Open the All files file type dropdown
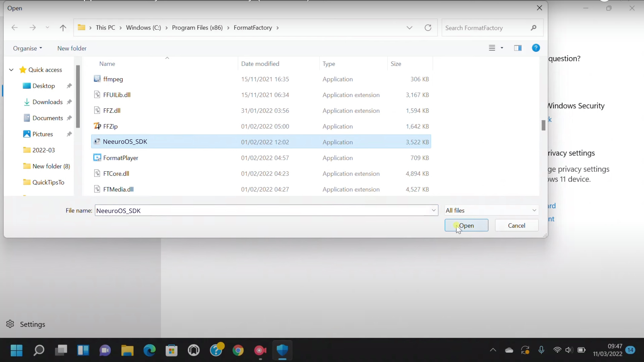644x362 pixels. coord(491,210)
